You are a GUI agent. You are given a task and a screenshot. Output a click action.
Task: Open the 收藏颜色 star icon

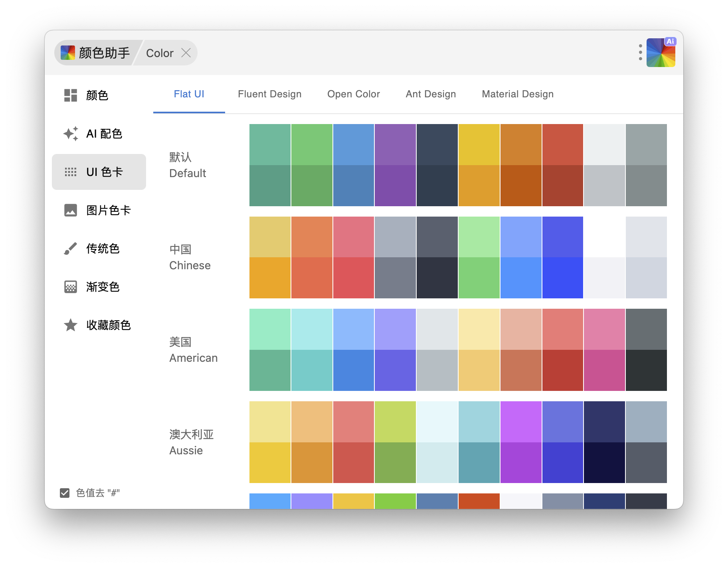[x=71, y=325]
